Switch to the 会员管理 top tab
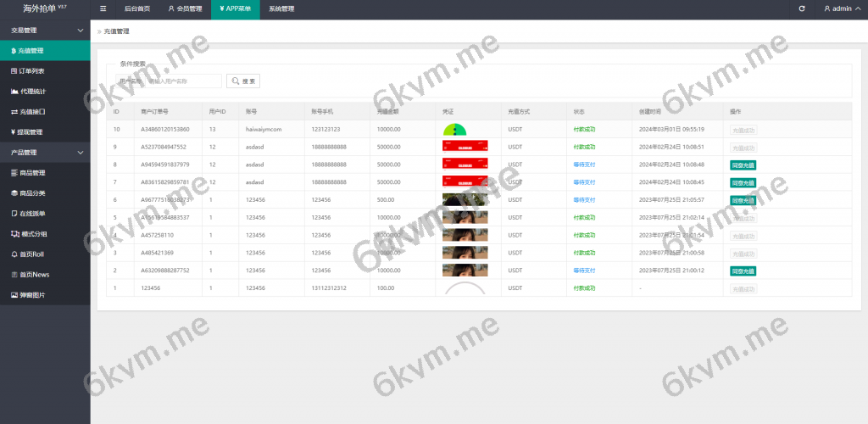The height and width of the screenshot is (424, 868). 185,8
